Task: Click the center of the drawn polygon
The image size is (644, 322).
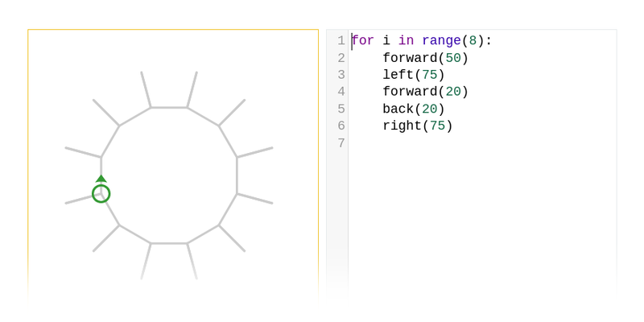Action: tap(169, 175)
